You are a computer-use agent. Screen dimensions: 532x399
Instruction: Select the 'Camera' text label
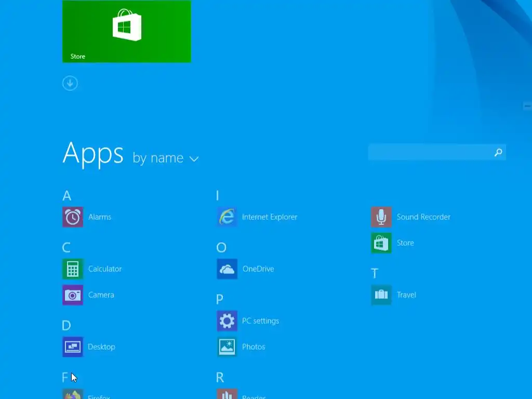pos(101,295)
